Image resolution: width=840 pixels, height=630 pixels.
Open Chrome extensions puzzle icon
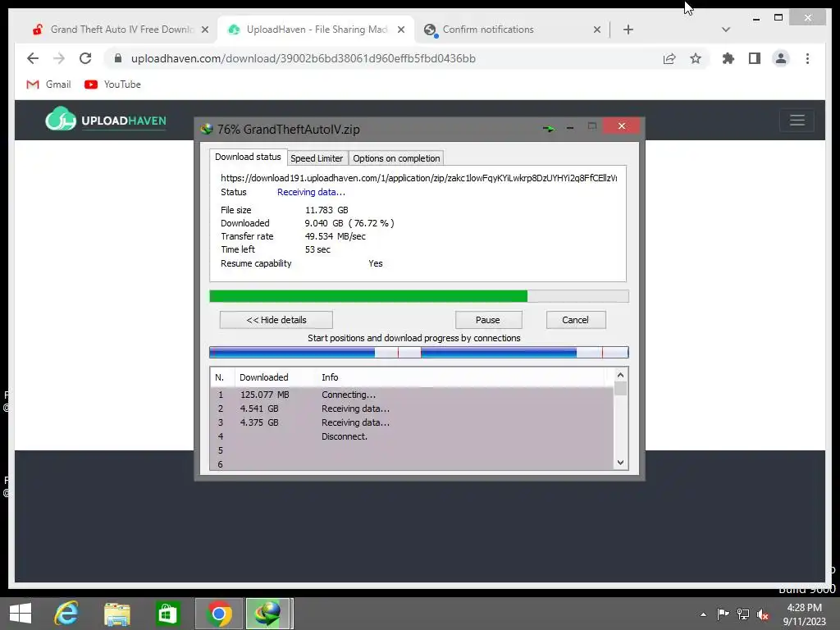(728, 58)
